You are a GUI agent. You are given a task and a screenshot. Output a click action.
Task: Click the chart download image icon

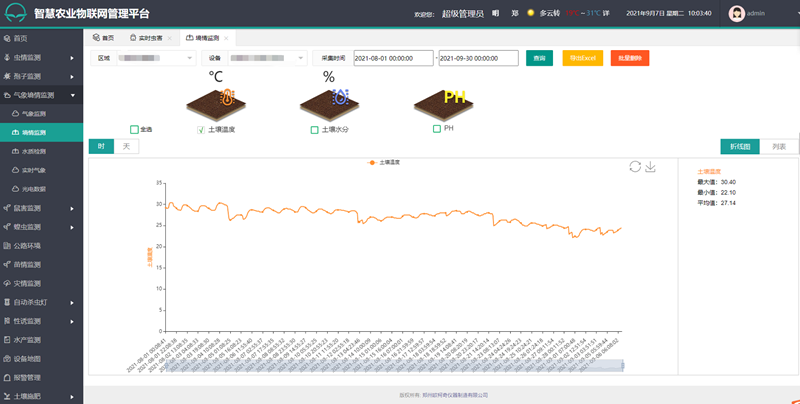point(650,166)
